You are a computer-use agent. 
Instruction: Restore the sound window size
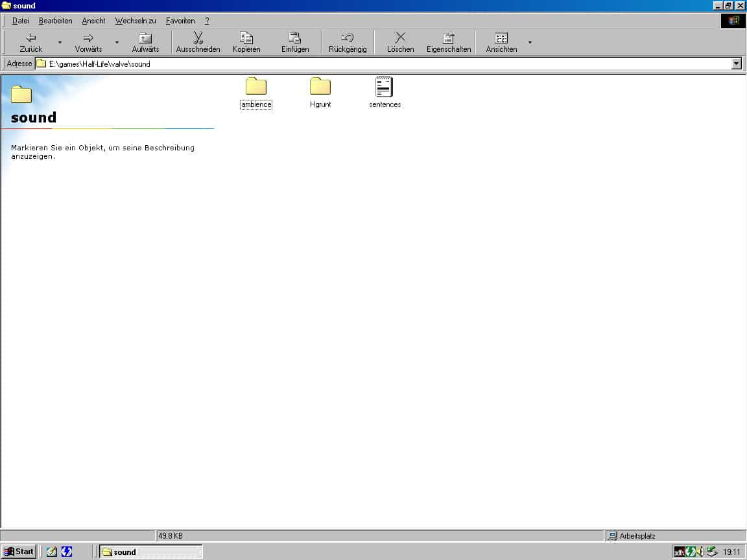728,6
